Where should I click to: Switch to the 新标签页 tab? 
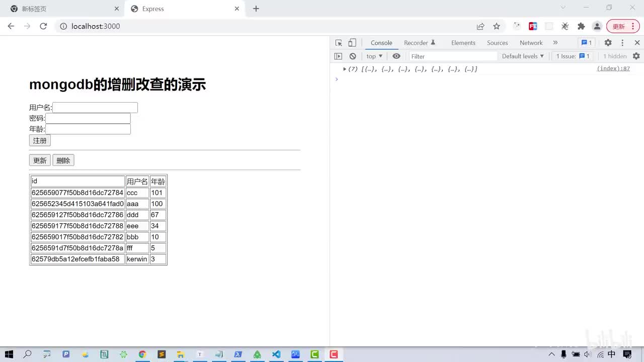point(64,9)
